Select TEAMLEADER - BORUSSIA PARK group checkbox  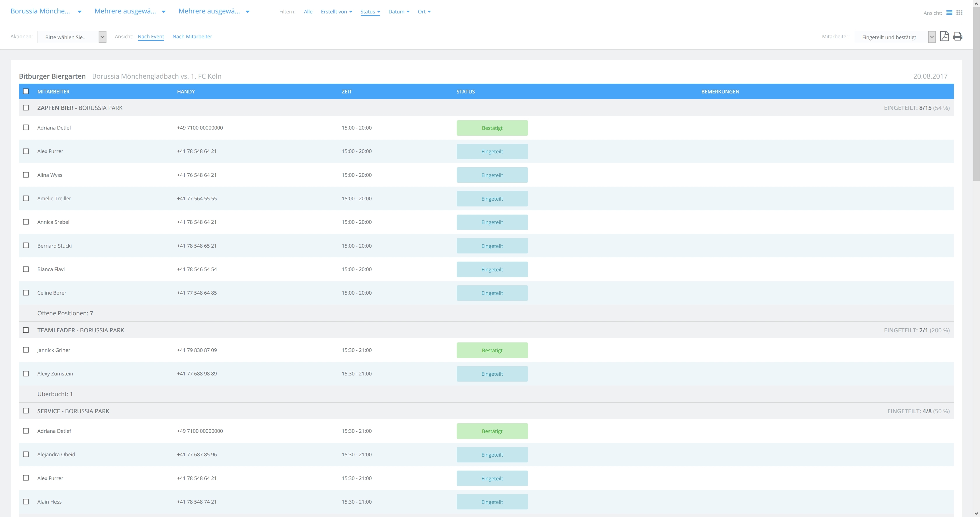26,330
